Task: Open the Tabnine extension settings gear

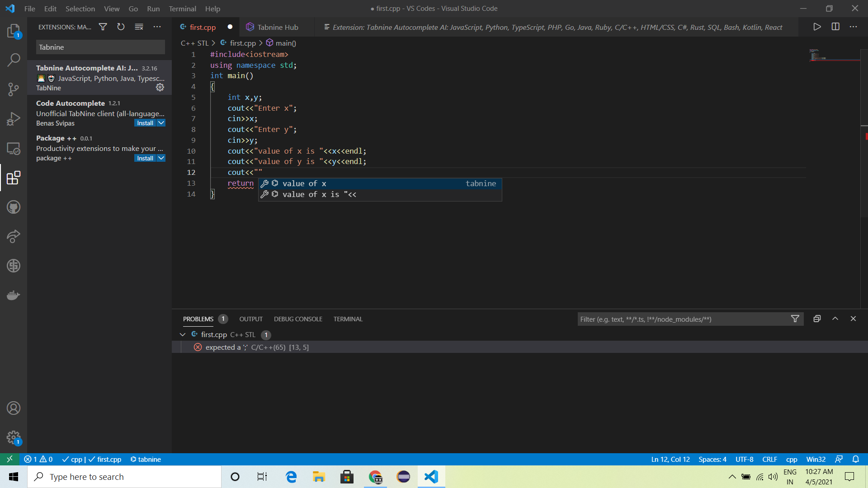Action: click(x=160, y=87)
